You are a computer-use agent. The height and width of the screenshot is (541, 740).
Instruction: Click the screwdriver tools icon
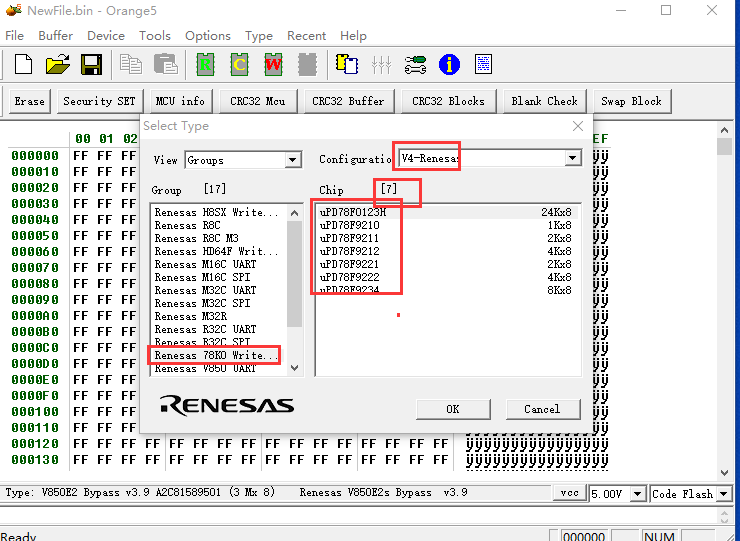pos(415,65)
